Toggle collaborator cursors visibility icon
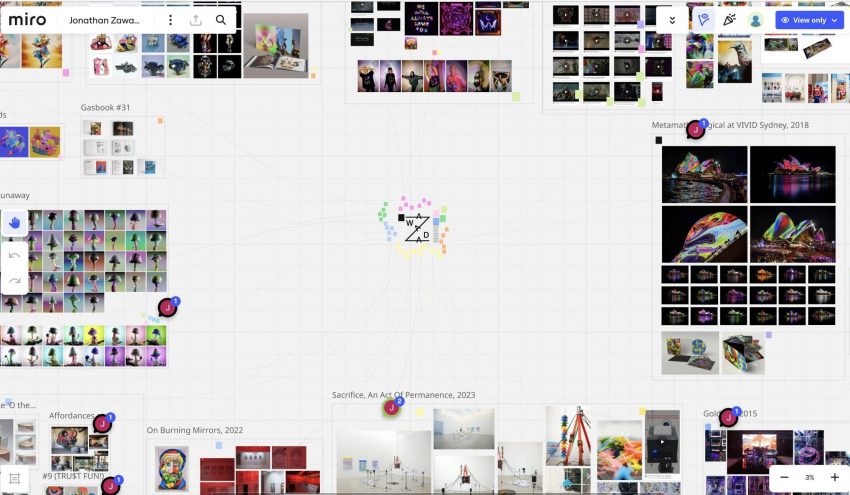 click(x=704, y=20)
